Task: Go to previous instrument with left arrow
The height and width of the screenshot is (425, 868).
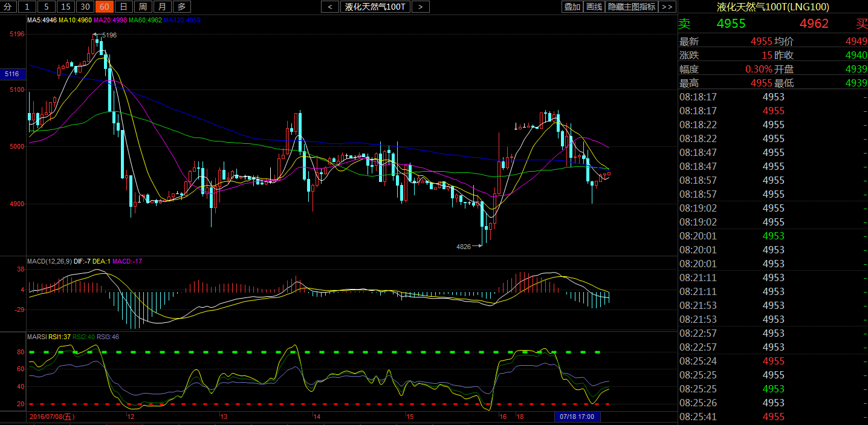Action: pyautogui.click(x=329, y=7)
